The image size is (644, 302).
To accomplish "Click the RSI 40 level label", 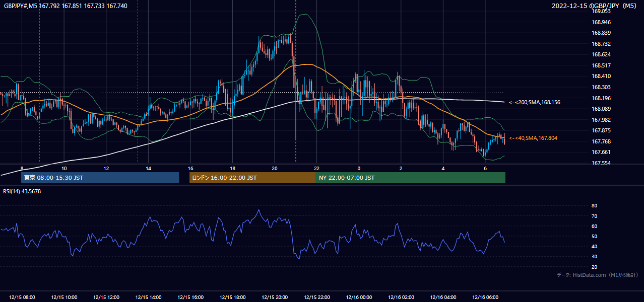I will (x=594, y=246).
